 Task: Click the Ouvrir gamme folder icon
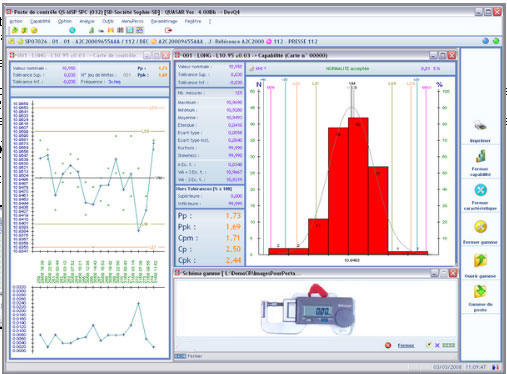coord(480,261)
